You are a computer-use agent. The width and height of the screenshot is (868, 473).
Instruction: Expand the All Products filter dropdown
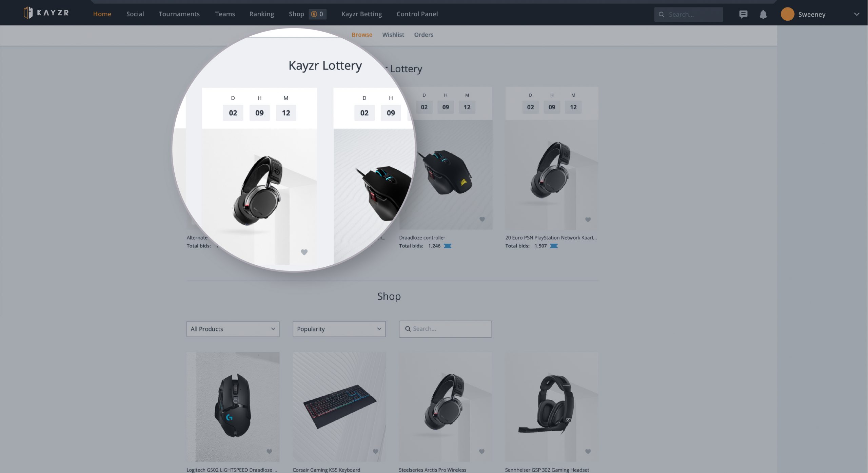tap(232, 328)
